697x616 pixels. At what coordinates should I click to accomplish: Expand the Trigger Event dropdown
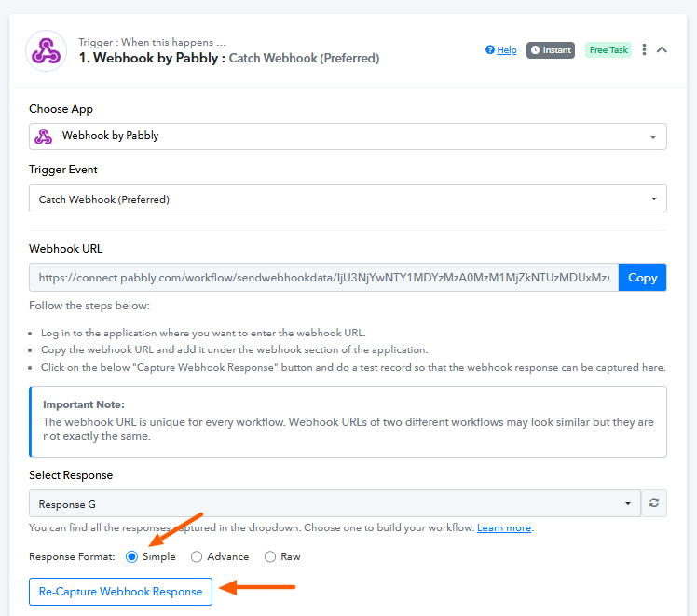click(x=348, y=198)
